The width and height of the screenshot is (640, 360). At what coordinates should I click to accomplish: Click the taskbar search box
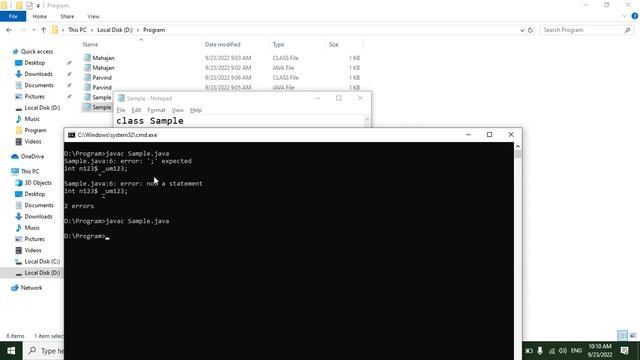pyautogui.click(x=44, y=351)
